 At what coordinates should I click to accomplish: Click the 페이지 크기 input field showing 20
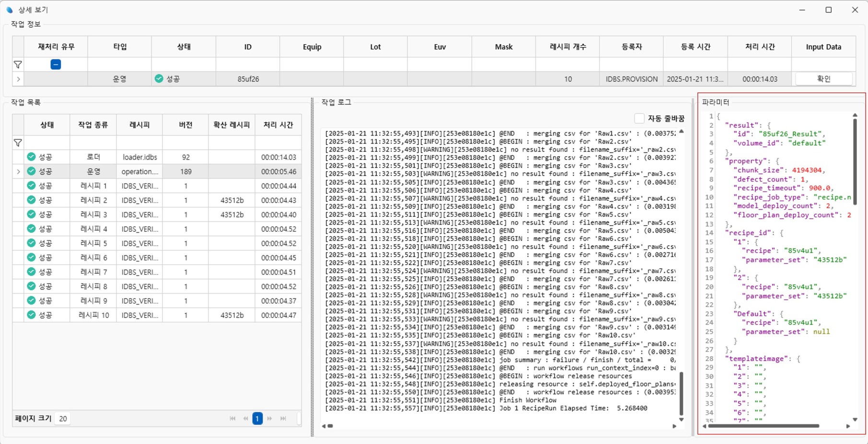(63, 419)
